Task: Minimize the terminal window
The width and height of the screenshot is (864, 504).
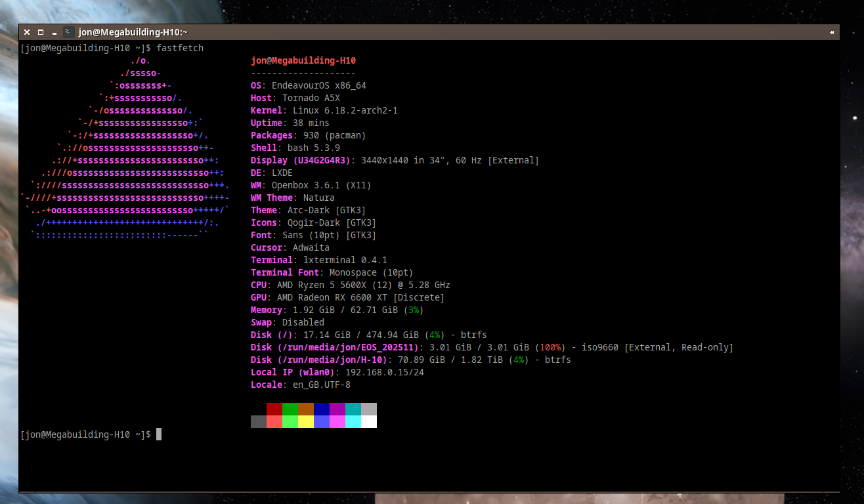Action: tap(54, 32)
